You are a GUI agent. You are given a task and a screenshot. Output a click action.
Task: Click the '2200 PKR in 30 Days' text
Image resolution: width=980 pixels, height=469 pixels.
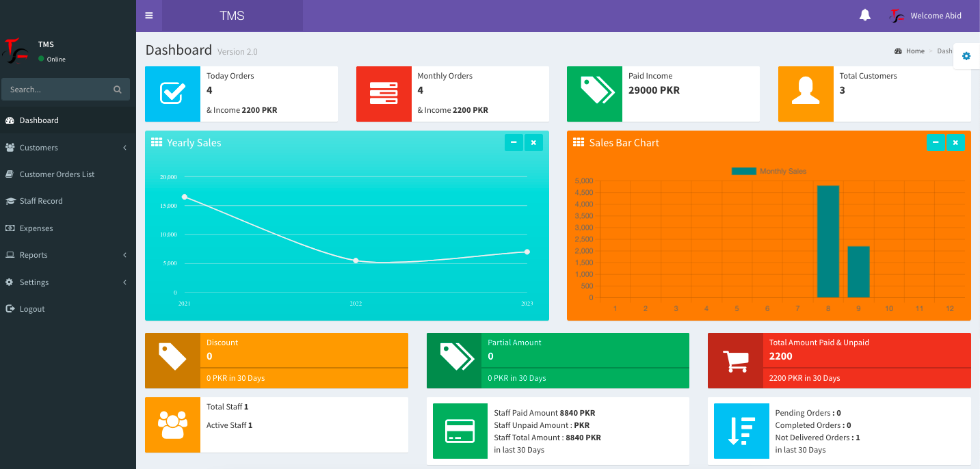tap(805, 378)
